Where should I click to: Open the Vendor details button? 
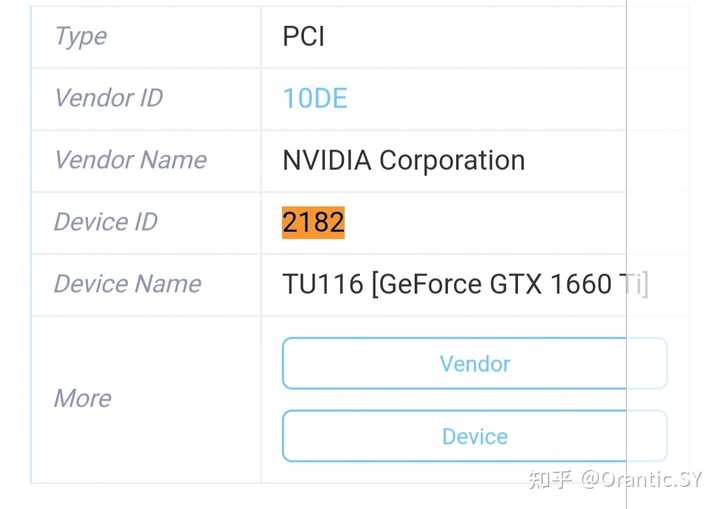tap(474, 363)
